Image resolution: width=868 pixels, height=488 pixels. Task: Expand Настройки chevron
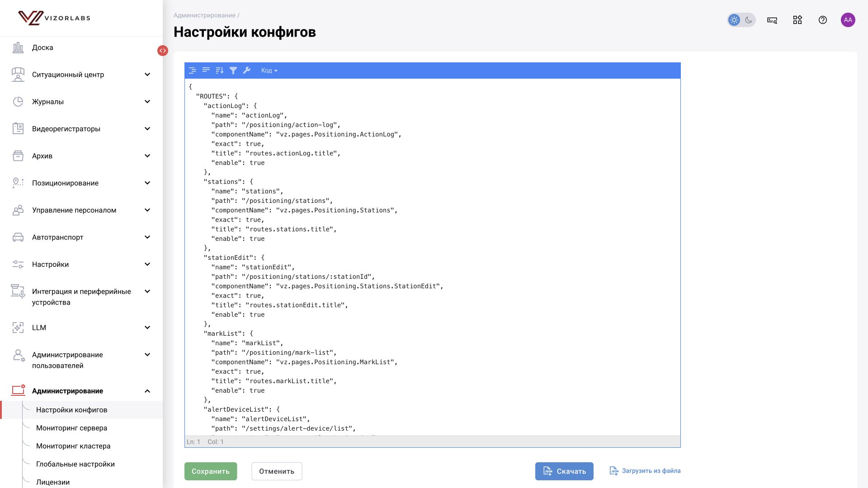147,264
